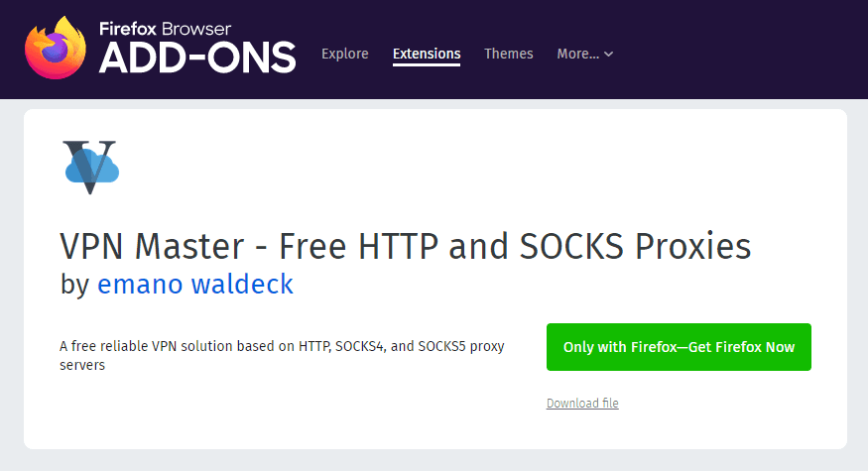This screenshot has height=471, width=868.
Task: Open the Explore page
Action: click(344, 54)
